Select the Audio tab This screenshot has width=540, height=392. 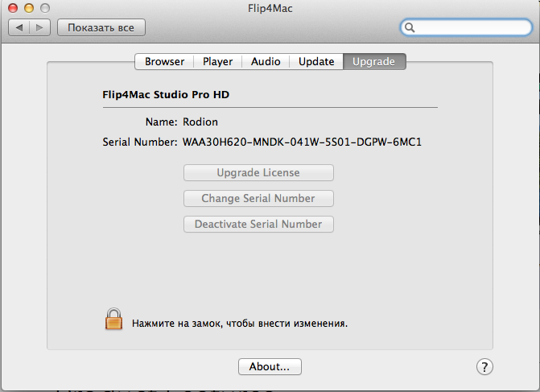[266, 61]
